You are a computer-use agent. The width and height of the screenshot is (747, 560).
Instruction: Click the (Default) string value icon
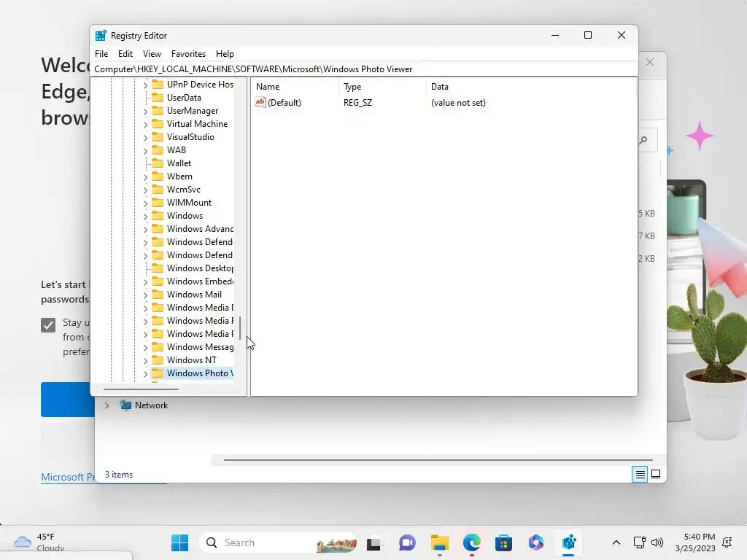[260, 102]
